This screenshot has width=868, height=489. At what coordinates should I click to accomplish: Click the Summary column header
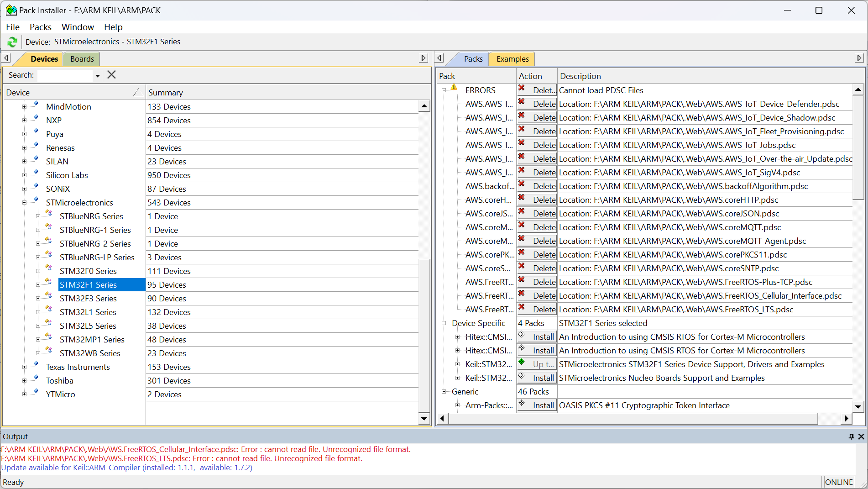coord(288,93)
